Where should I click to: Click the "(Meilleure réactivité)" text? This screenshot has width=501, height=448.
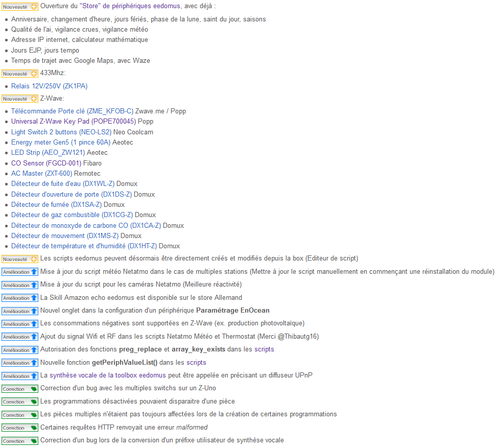211,284
